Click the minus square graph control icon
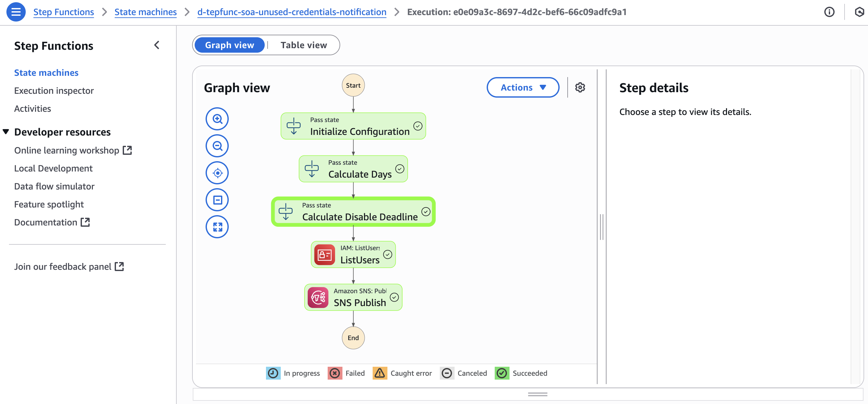 (x=217, y=200)
